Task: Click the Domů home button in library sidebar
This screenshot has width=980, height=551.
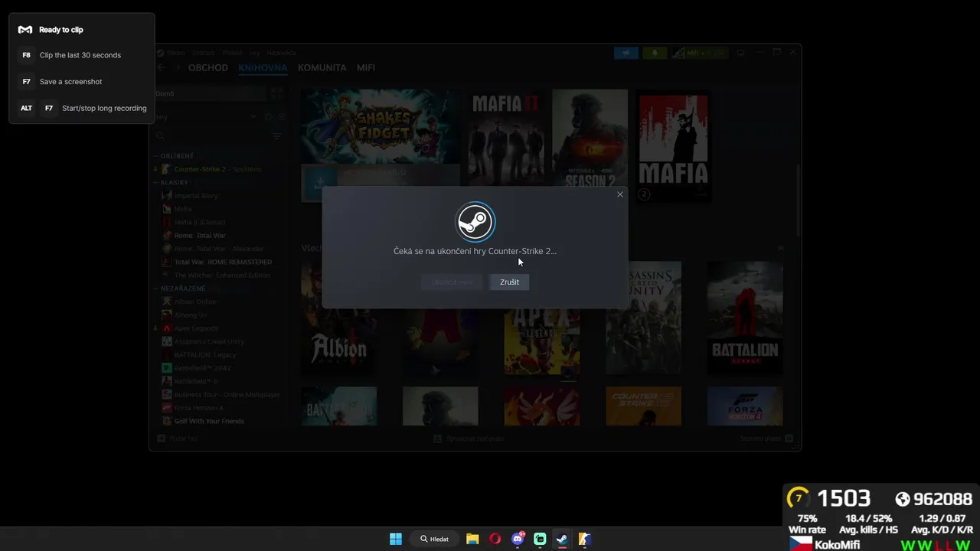Action: [209, 93]
